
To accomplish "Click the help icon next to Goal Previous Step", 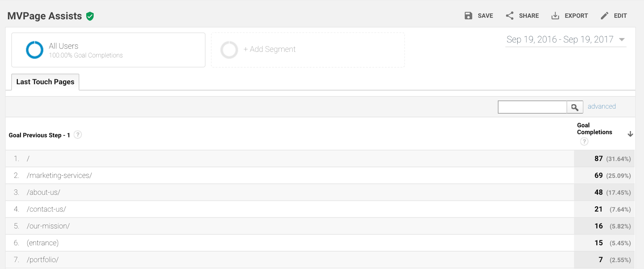I will 77,135.
